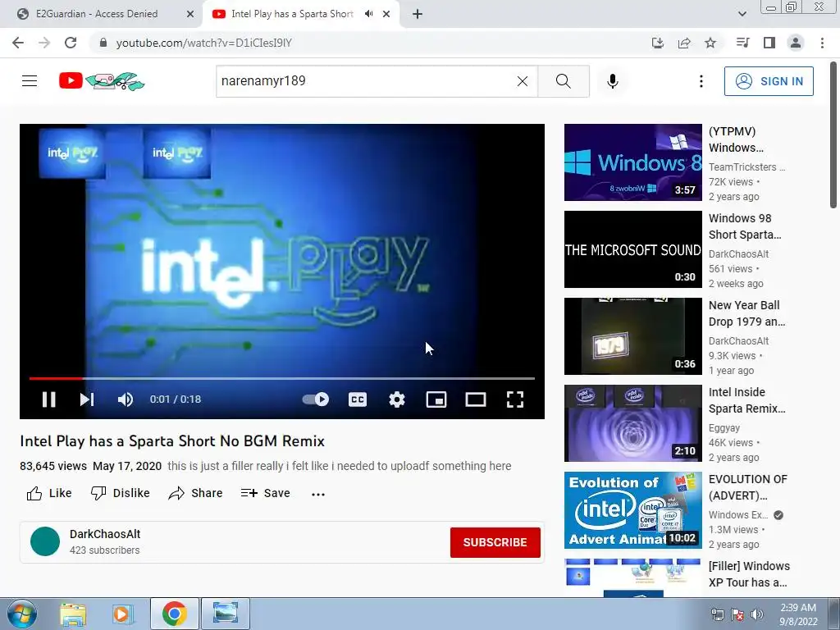This screenshot has width=840, height=630.
Task: Open system volume tray icon
Action: [756, 614]
